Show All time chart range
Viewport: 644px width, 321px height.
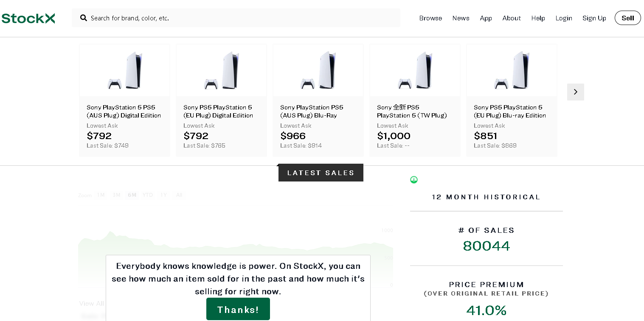pos(179,195)
